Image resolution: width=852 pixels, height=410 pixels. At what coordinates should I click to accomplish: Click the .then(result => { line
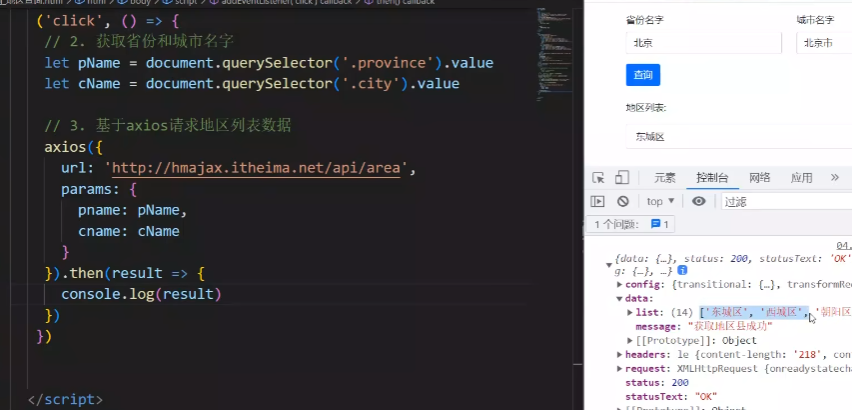click(x=124, y=273)
